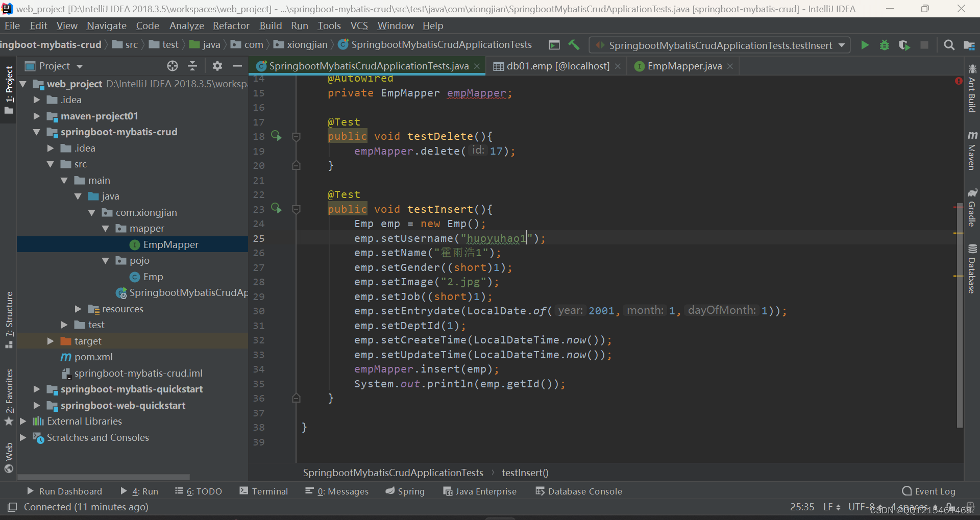Open the Database side tool window
The height and width of the screenshot is (520, 980).
tap(972, 269)
